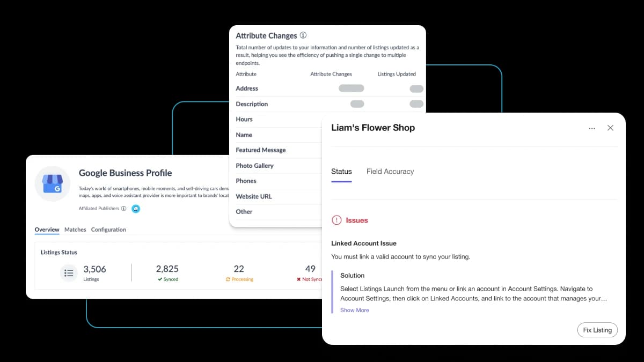Click the Fix Listing button
The height and width of the screenshot is (362, 644).
pyautogui.click(x=597, y=330)
